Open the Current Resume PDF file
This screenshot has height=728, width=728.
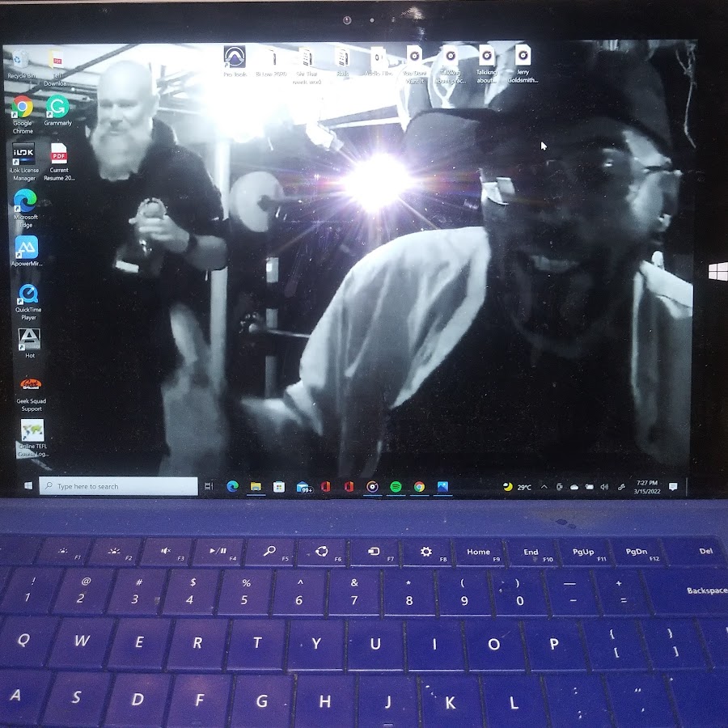[59, 162]
